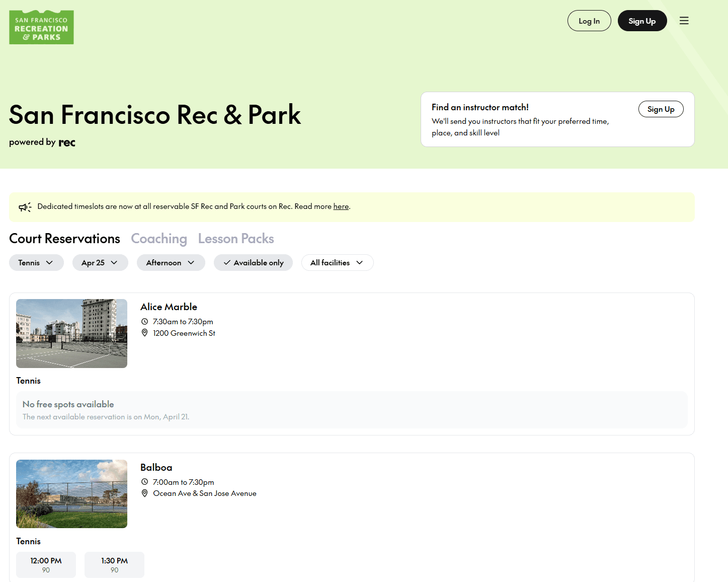Click the location pin beside Ocean Ave address

click(144, 493)
